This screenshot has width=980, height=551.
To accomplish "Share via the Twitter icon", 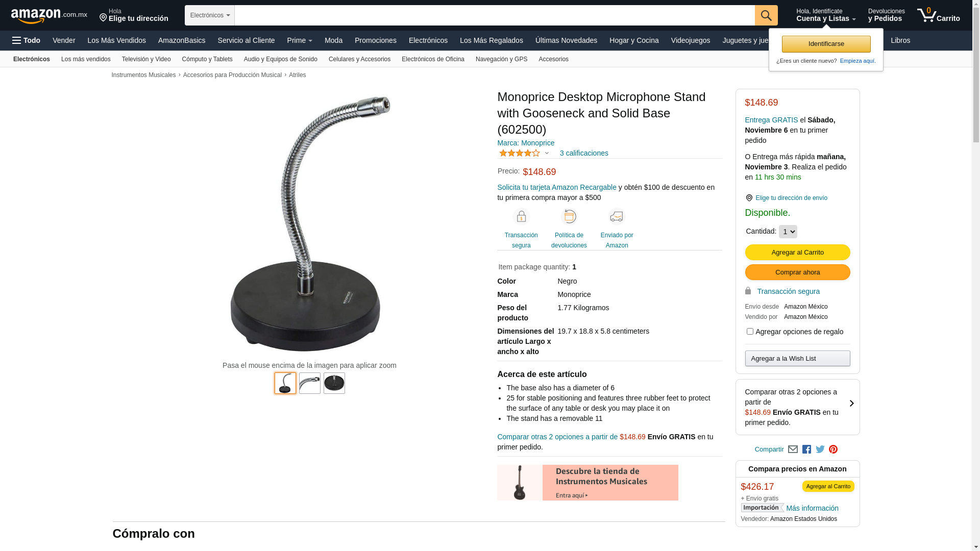I will point(820,449).
